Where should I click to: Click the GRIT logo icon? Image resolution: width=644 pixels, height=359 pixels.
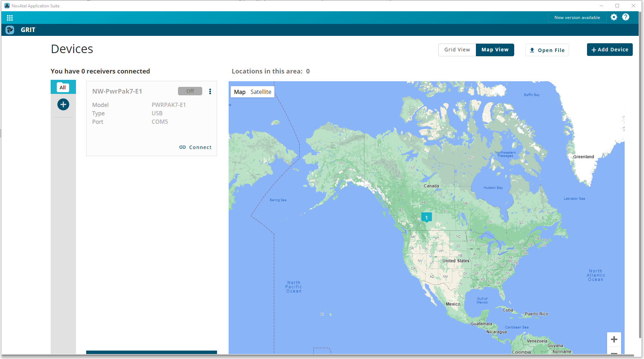10,30
